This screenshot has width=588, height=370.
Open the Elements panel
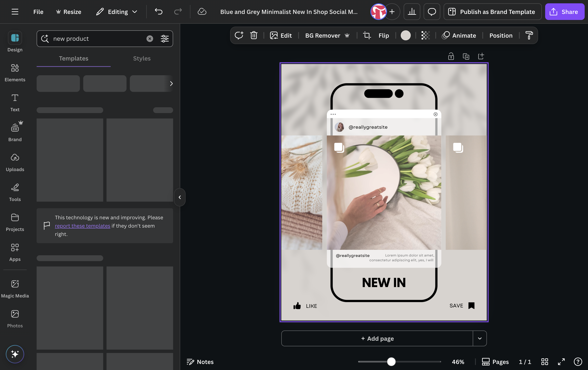pos(15,73)
